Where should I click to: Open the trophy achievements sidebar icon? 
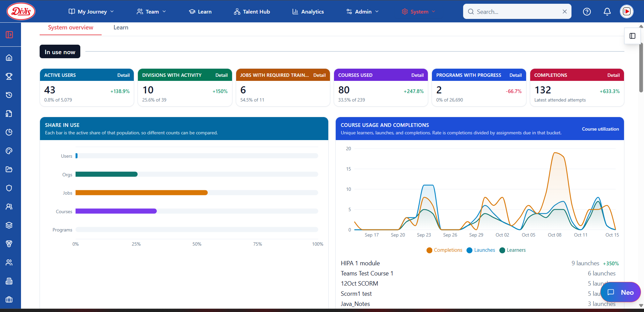9,76
